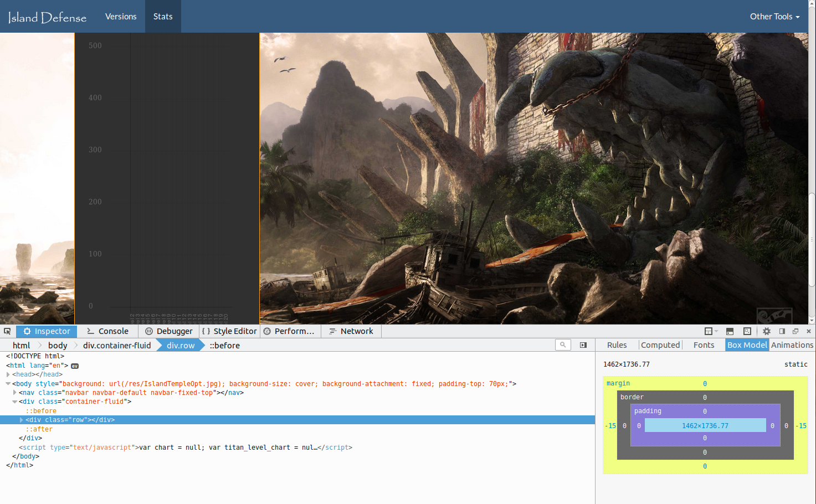816x504 pixels.
Task: Select ::before breadcrumb
Action: coord(225,346)
